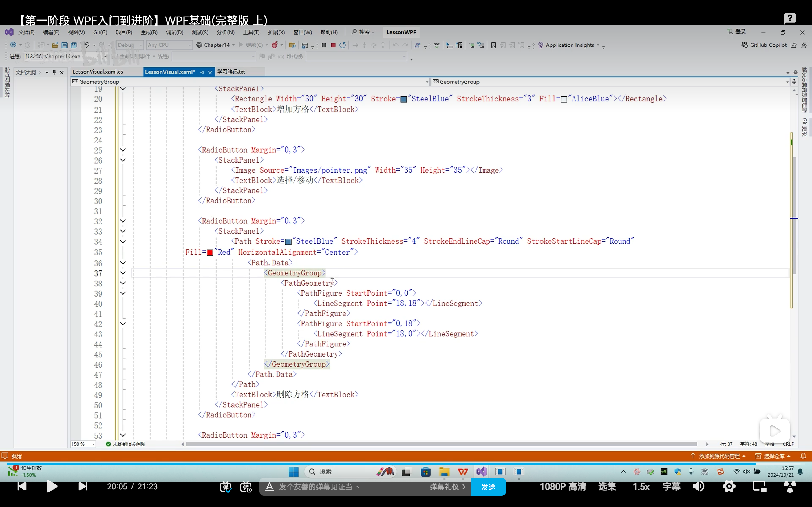Switch to the LessonVisual.xaml.cs tab
This screenshot has height=507, width=812.
[98, 72]
